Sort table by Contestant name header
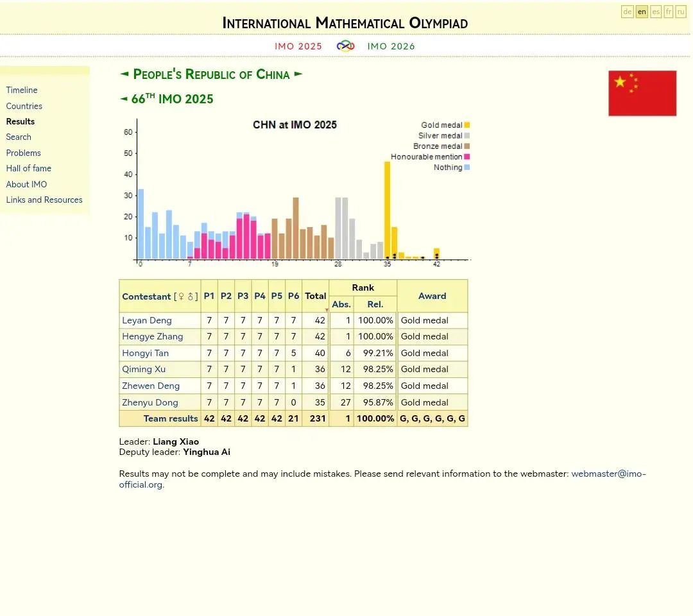 [x=146, y=296]
